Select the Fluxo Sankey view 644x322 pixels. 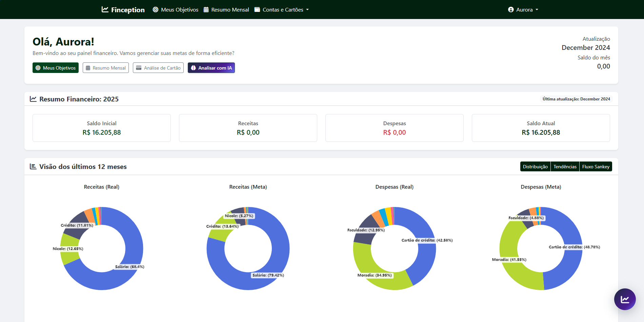(596, 166)
